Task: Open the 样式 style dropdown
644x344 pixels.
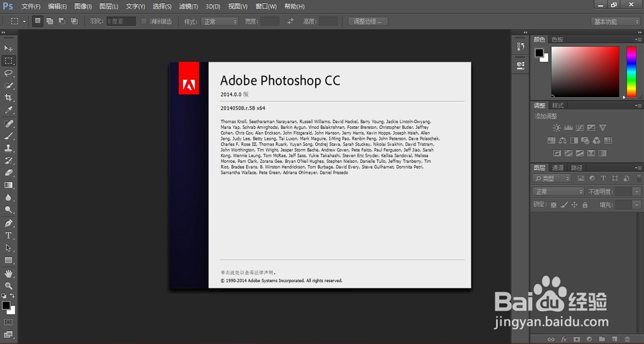Action: [x=220, y=21]
